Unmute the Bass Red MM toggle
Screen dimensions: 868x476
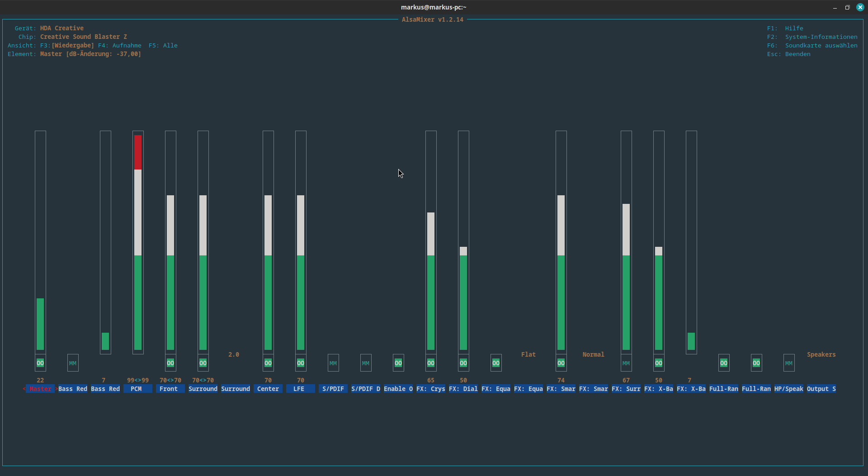click(73, 363)
